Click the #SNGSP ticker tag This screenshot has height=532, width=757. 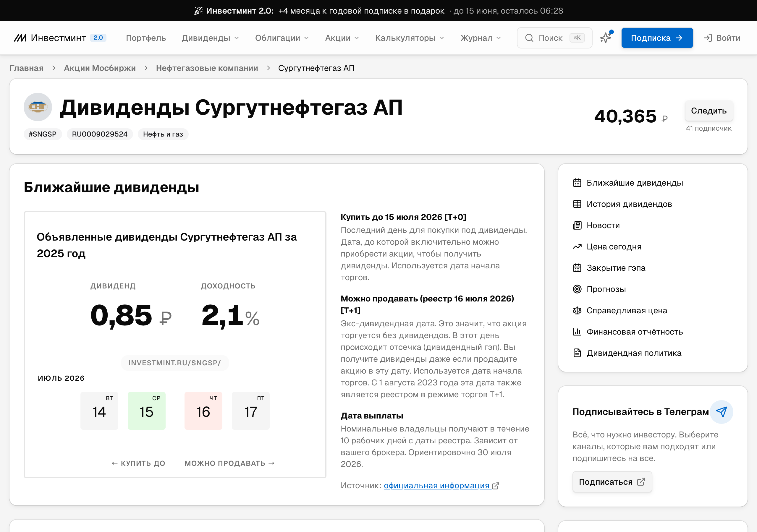point(43,134)
